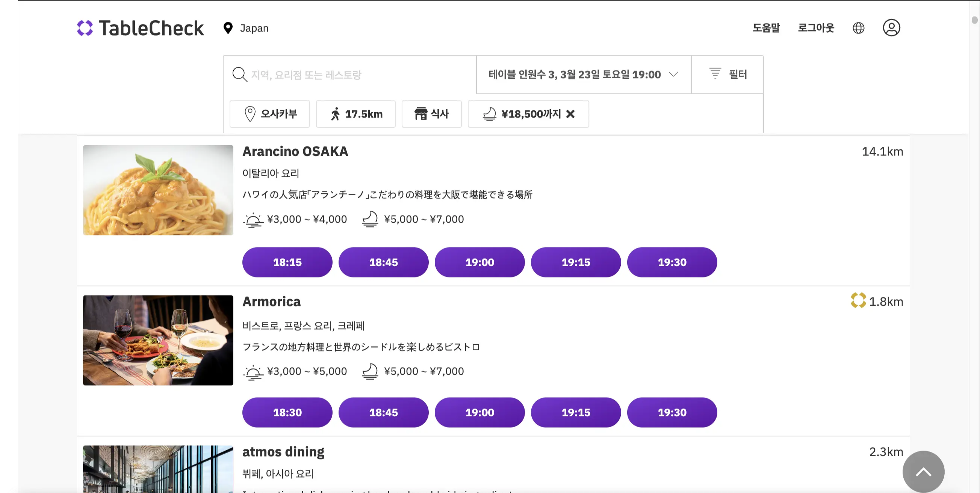The height and width of the screenshot is (493, 980).
Task: Toggle the 식사 meal filter chip
Action: [x=431, y=114]
